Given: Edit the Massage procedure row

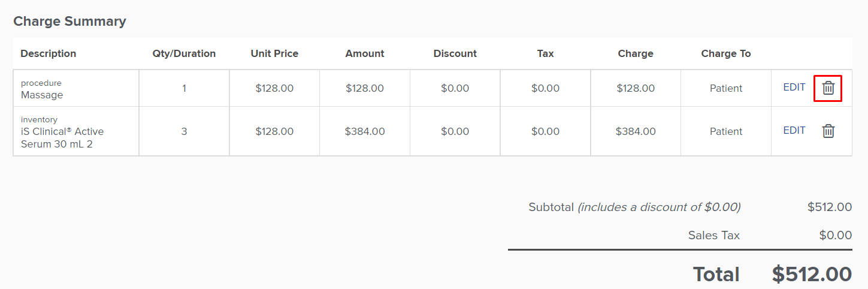Looking at the screenshot, I should [x=794, y=87].
